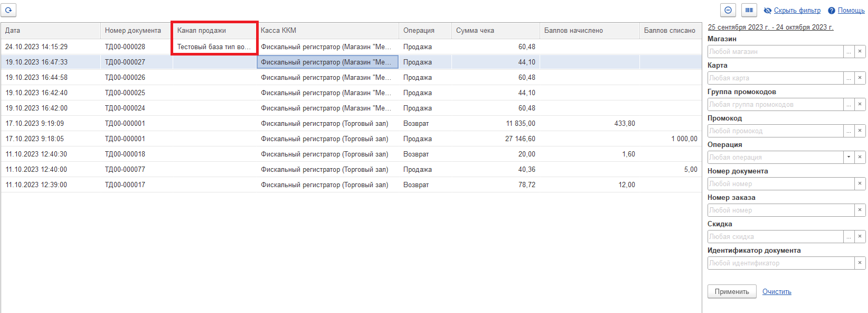Sort by the Номер документа column header

[x=136, y=31]
